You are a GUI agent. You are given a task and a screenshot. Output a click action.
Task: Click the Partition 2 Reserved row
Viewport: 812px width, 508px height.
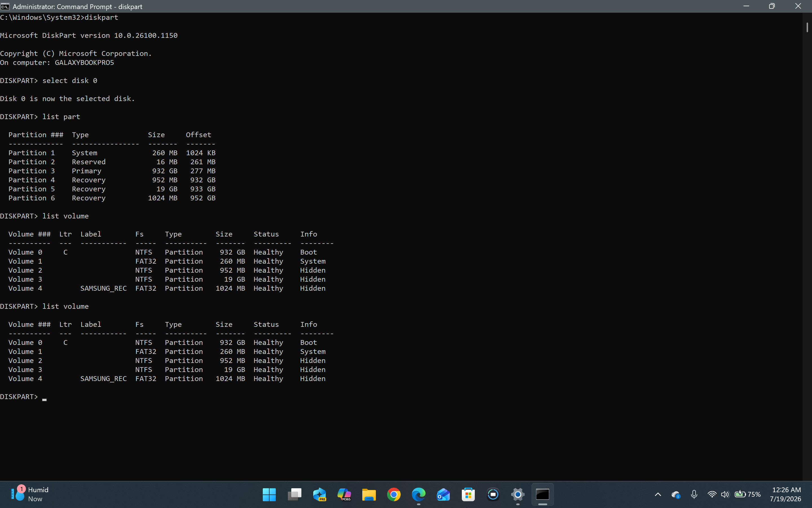tap(112, 162)
